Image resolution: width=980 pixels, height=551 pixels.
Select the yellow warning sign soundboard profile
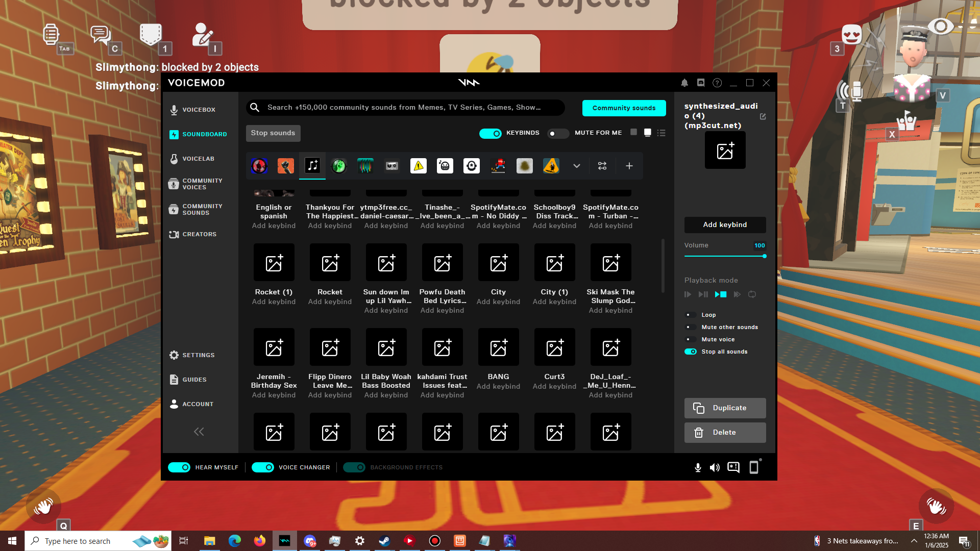tap(419, 166)
